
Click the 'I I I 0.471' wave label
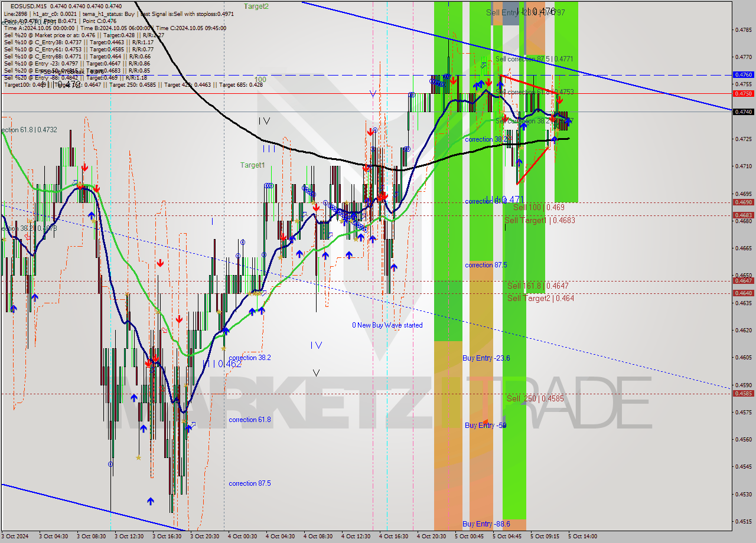coord(505,199)
